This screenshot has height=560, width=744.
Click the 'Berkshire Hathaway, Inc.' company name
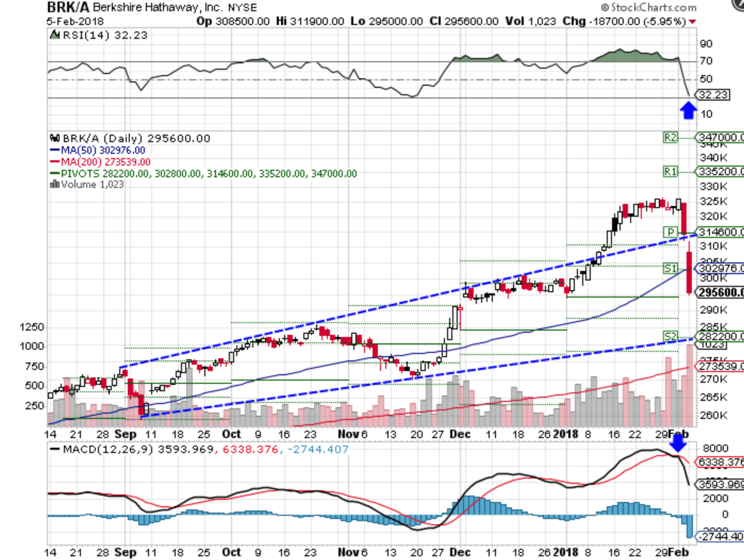point(158,7)
